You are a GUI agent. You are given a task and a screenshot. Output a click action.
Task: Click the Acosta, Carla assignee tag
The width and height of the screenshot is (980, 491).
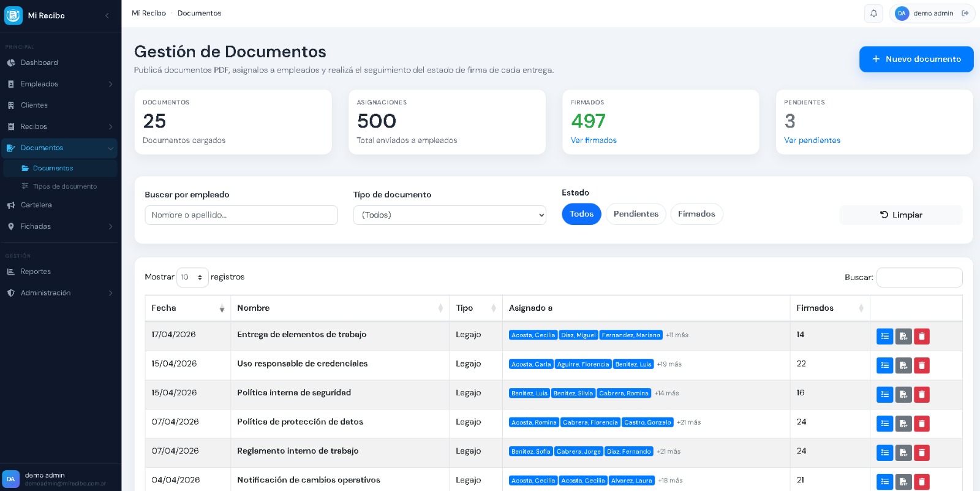531,364
